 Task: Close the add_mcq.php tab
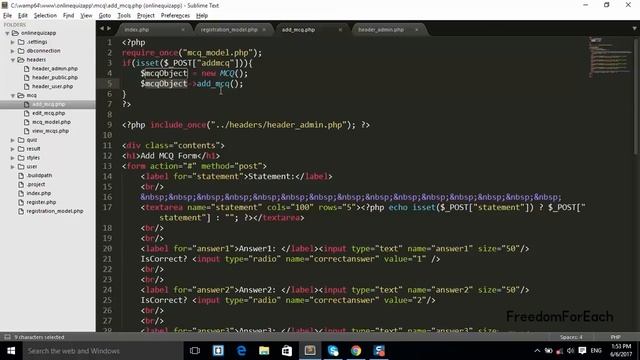(x=340, y=30)
